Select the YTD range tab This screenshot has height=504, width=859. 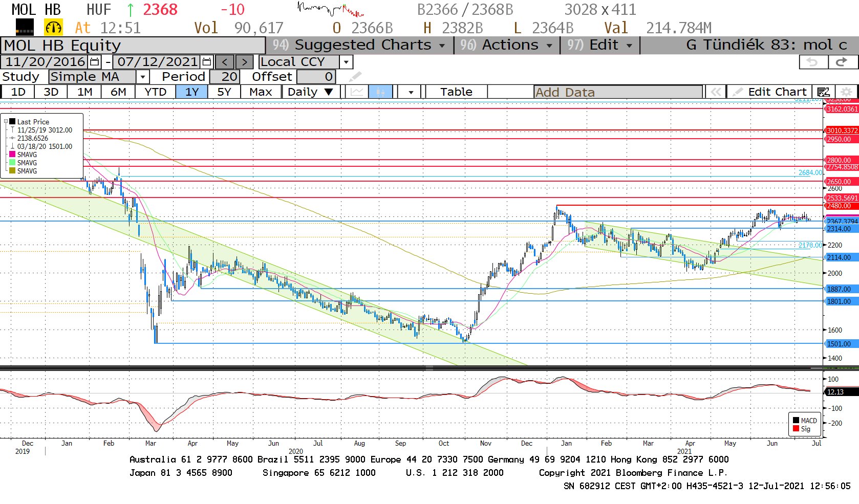[155, 92]
